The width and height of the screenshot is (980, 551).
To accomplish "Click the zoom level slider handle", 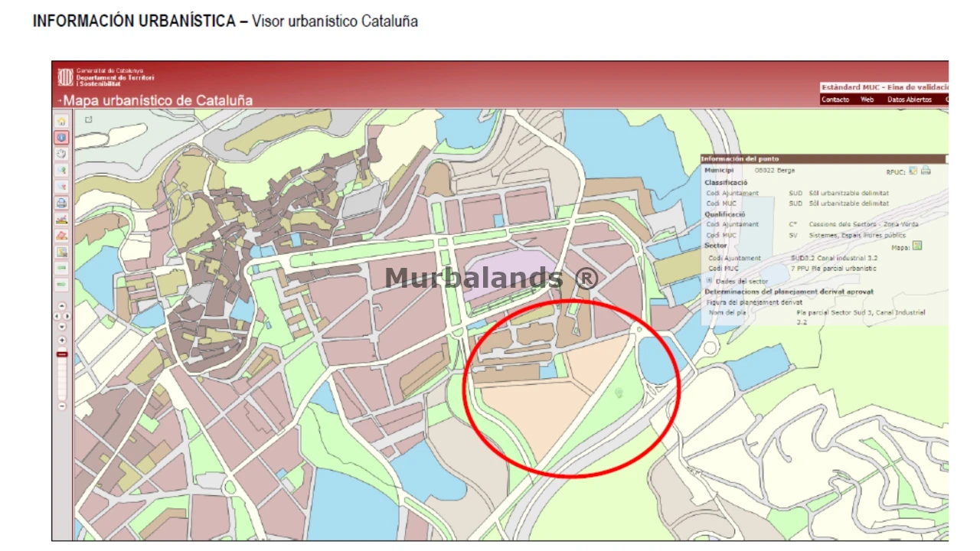I will [x=62, y=354].
